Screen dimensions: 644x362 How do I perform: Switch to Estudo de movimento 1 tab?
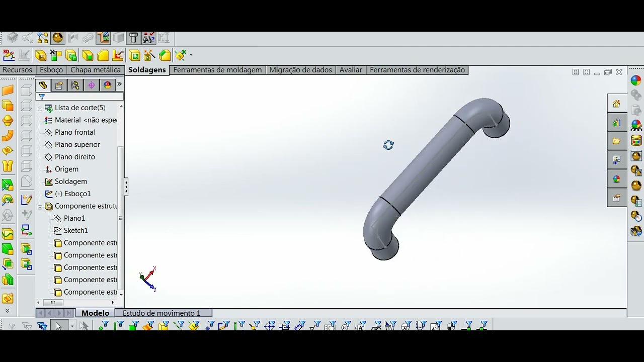point(162,313)
